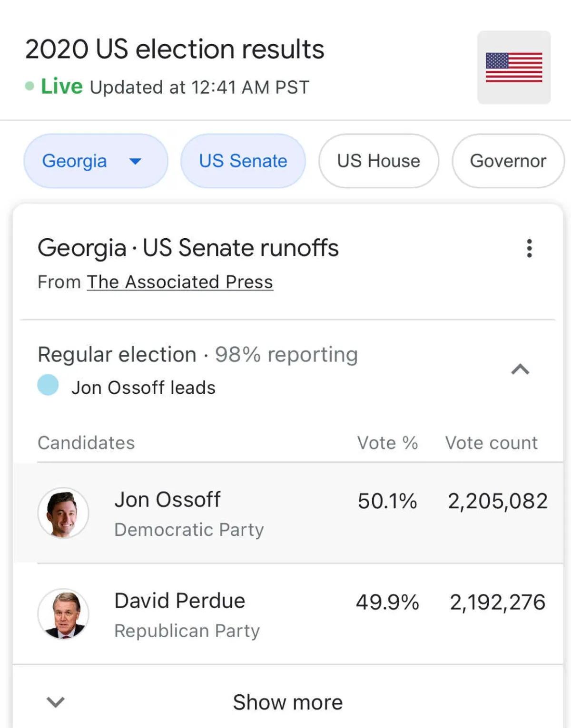Click the Georgia dropdown arrow

(135, 162)
